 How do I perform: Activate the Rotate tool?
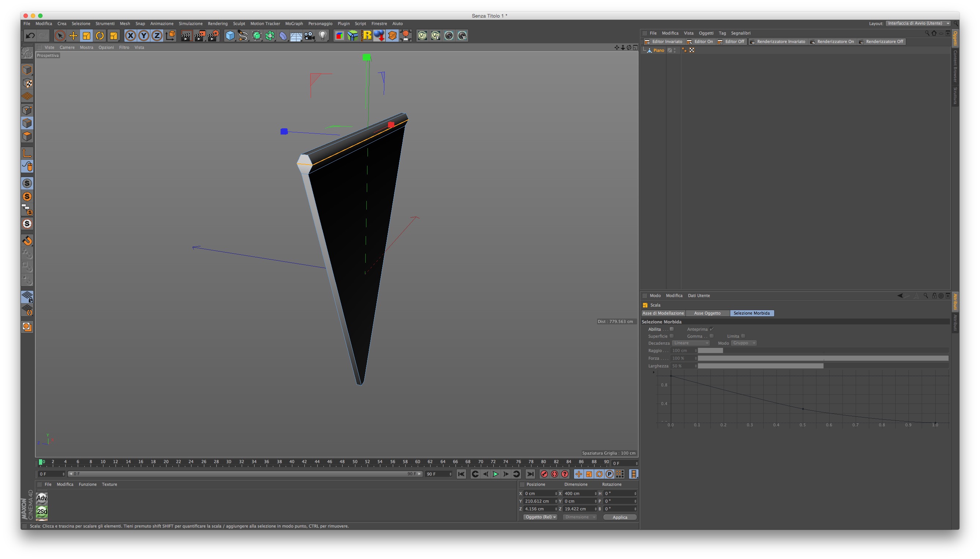(x=99, y=36)
